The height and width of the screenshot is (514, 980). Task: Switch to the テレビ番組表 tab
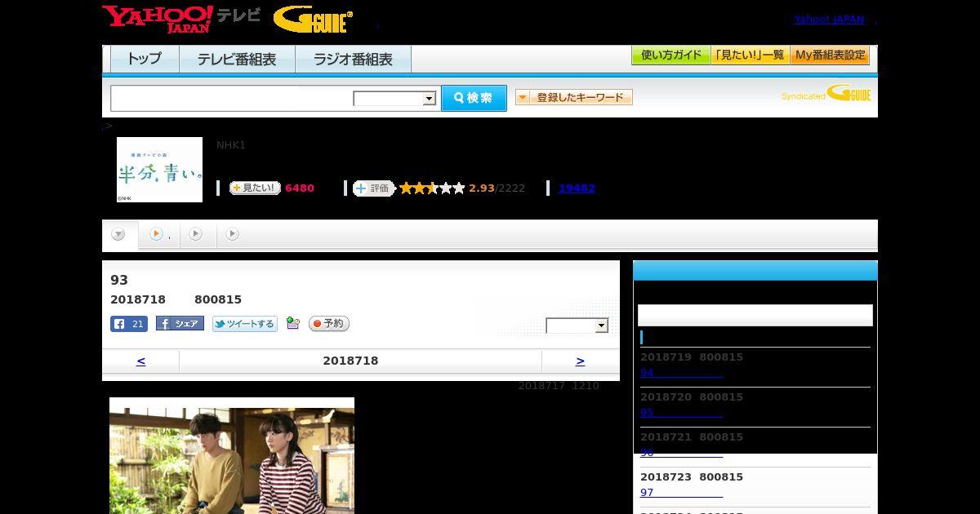click(237, 60)
